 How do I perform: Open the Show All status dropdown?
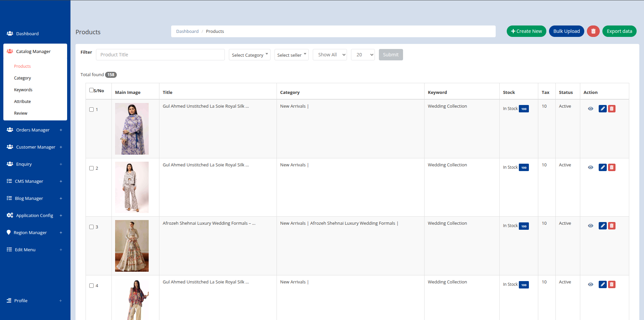click(x=330, y=55)
